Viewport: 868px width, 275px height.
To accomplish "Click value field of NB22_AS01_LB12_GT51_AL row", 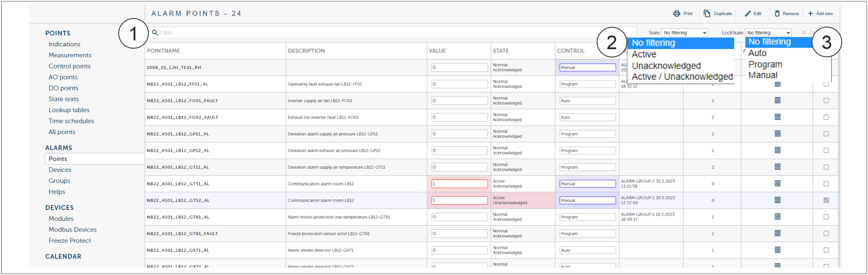I will click(x=460, y=183).
